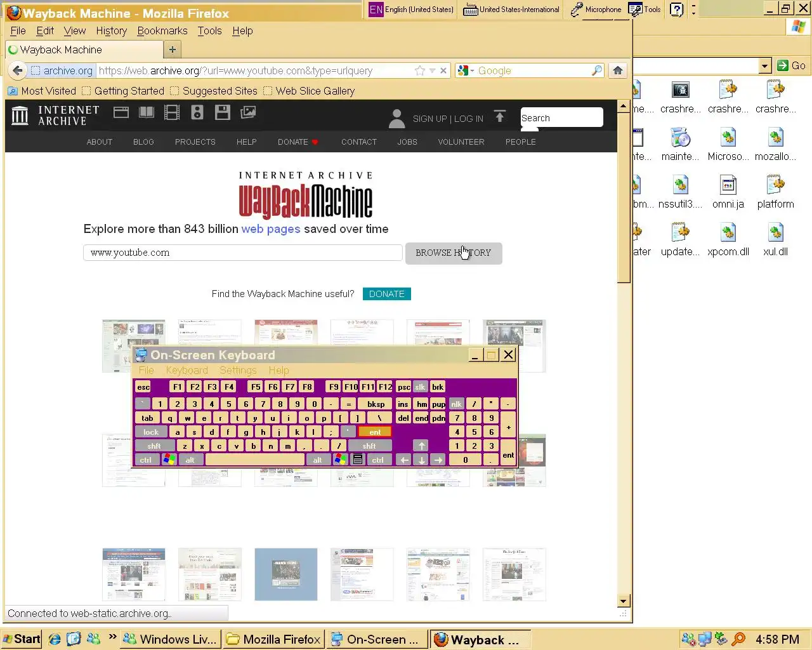Open the VOLUNTEER nav link

(x=461, y=142)
